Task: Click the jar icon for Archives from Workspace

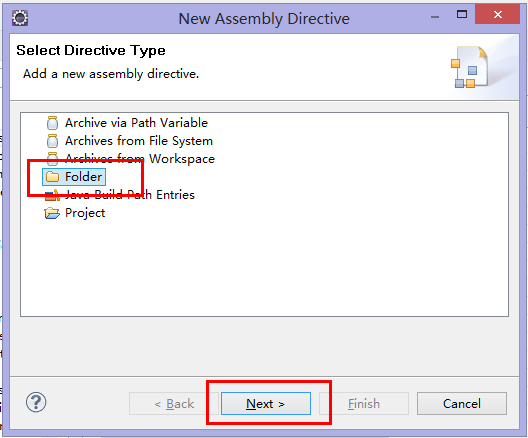Action: (52, 159)
